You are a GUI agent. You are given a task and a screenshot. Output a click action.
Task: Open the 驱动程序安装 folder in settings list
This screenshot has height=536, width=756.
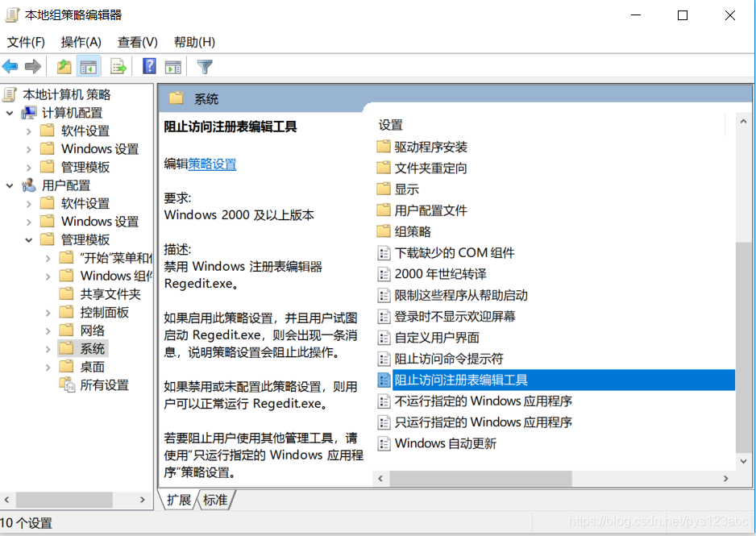tap(430, 147)
